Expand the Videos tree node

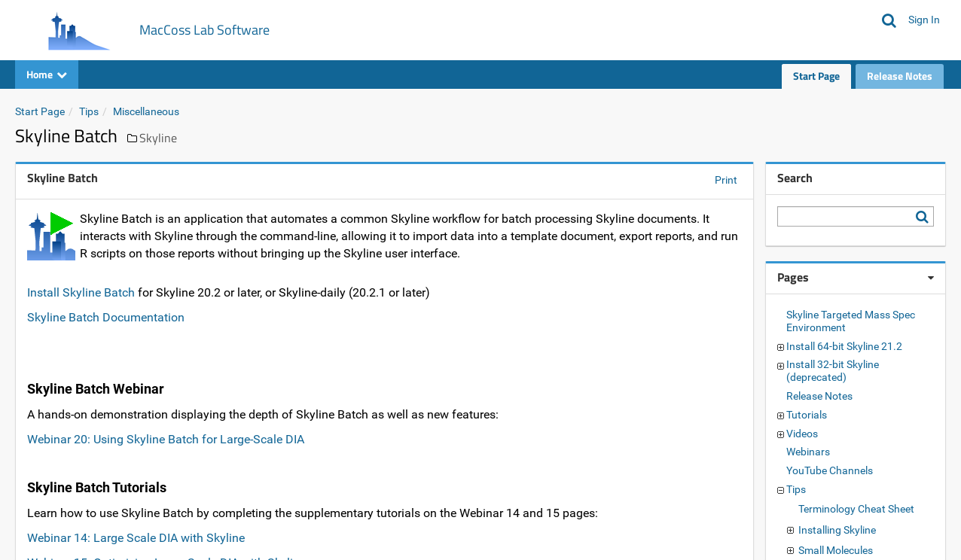tap(780, 434)
